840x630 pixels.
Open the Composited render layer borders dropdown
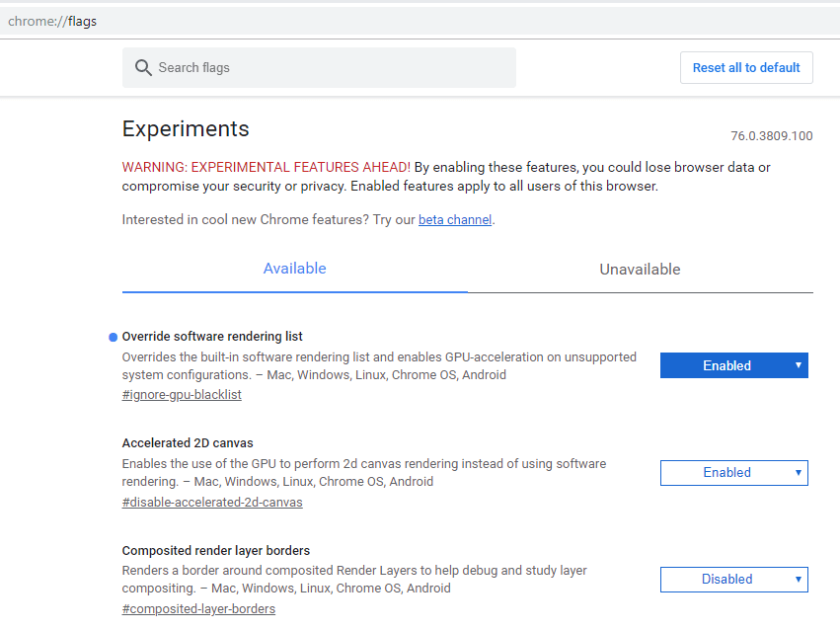(x=733, y=579)
